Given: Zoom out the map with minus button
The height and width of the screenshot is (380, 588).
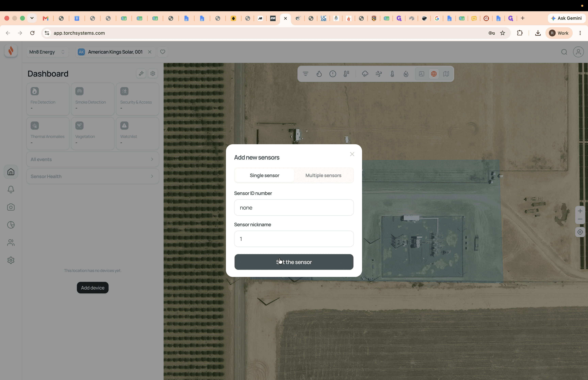Looking at the screenshot, I should tap(580, 219).
